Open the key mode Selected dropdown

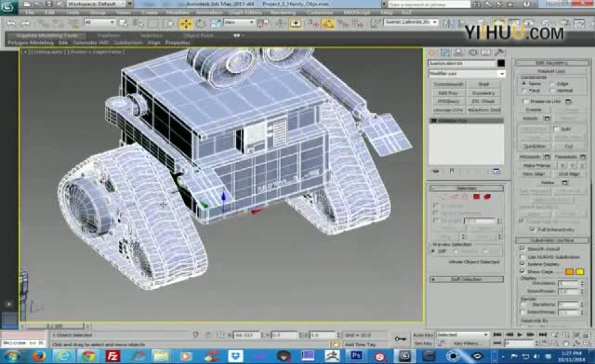pyautogui.click(x=462, y=335)
